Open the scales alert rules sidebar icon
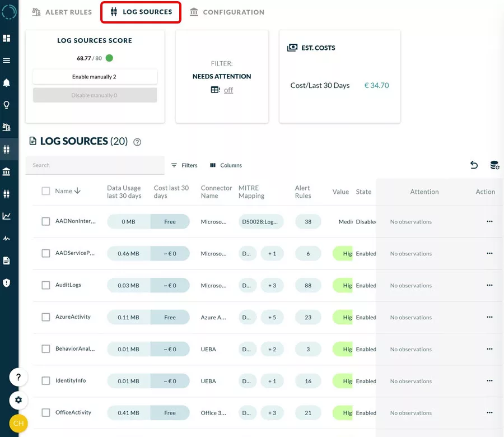The height and width of the screenshot is (437, 504). [6, 127]
